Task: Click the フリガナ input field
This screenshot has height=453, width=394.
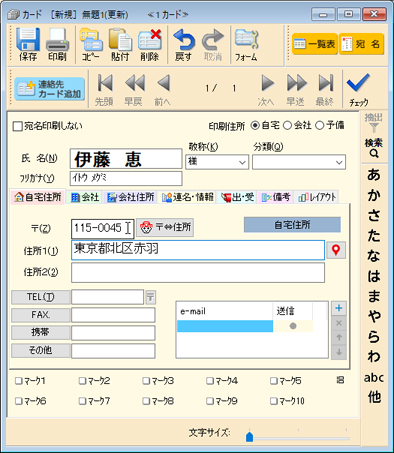Action: click(x=126, y=178)
